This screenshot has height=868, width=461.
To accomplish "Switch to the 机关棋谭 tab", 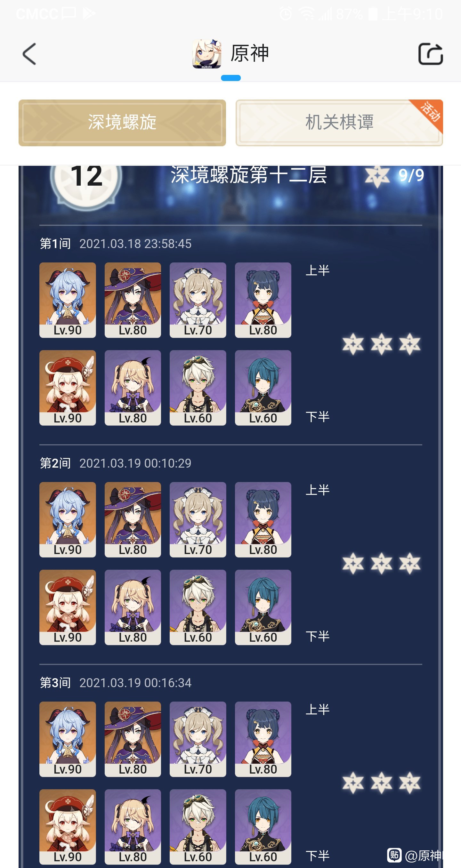I will click(x=339, y=123).
